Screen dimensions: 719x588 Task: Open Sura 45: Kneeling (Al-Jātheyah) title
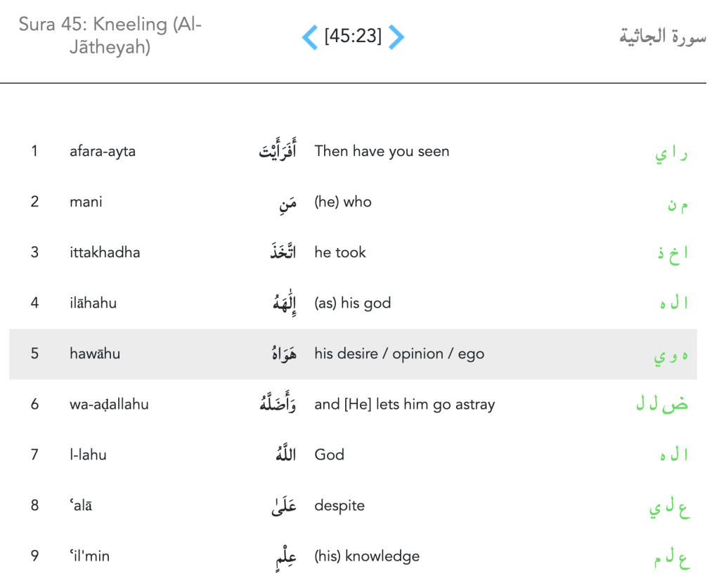click(x=110, y=36)
